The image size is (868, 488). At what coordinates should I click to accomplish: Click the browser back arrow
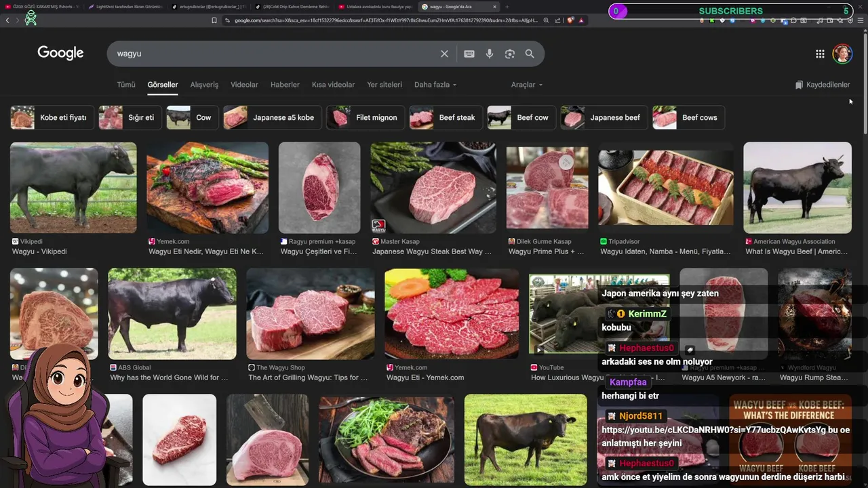point(7,20)
